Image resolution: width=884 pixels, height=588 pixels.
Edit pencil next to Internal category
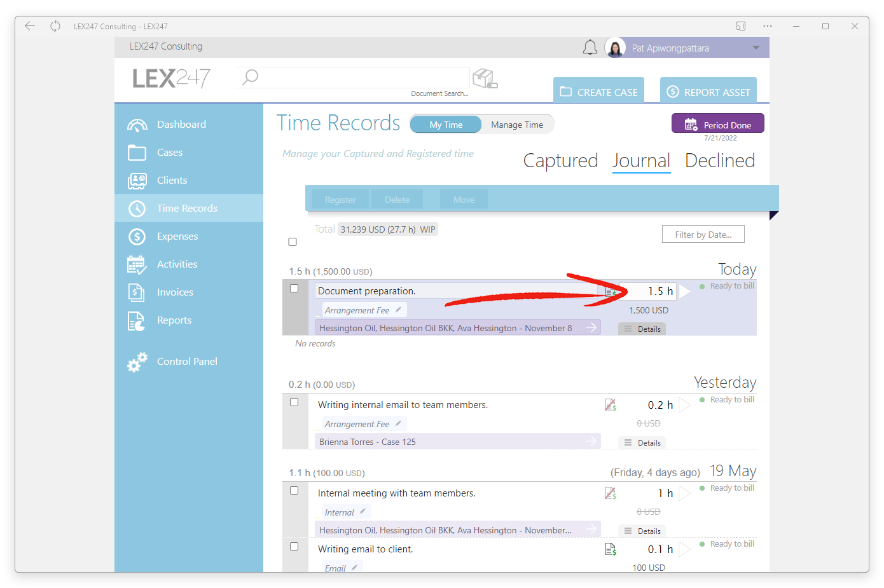(x=363, y=511)
